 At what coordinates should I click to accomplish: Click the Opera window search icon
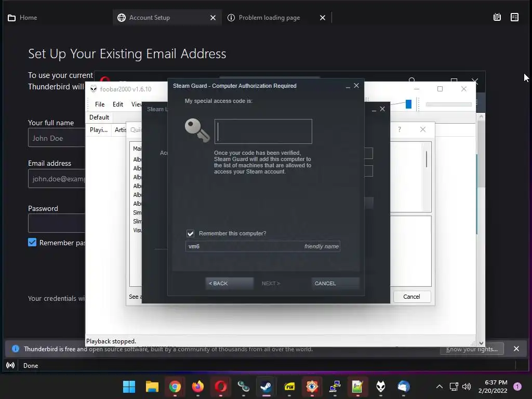click(x=412, y=79)
